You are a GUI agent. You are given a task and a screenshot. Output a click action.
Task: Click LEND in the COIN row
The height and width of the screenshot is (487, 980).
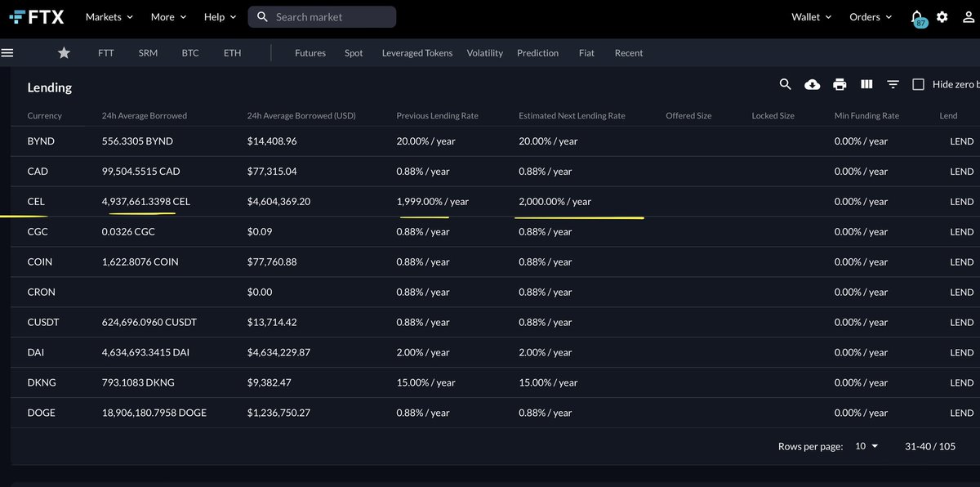[x=962, y=262]
